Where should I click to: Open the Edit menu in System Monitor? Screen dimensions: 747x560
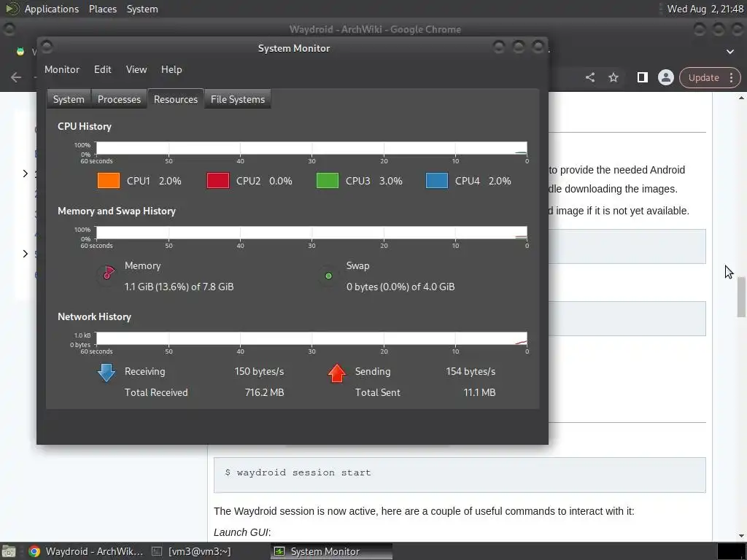pos(102,69)
